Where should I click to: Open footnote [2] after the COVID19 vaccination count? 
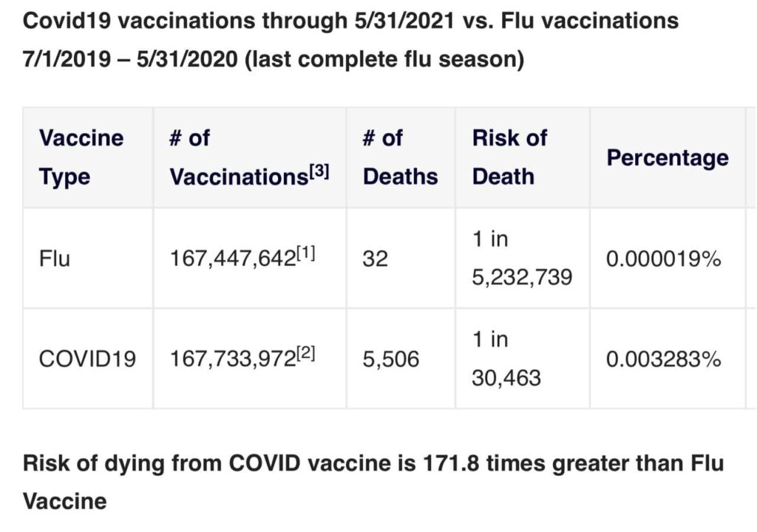(305, 354)
